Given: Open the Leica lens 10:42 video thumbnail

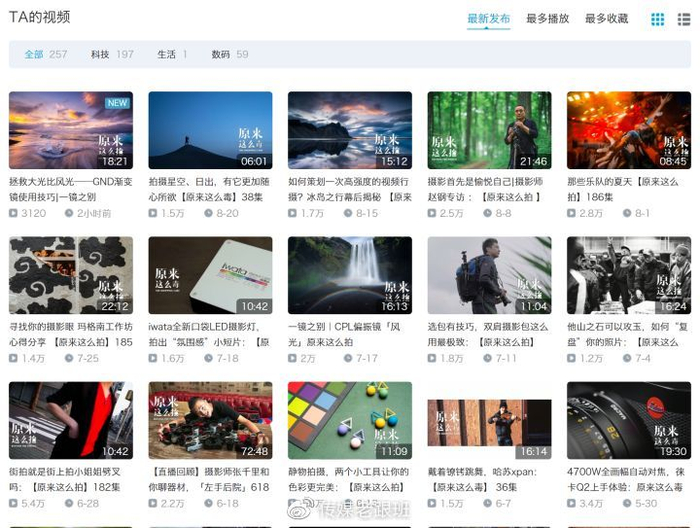Looking at the screenshot, I should tap(628, 420).
